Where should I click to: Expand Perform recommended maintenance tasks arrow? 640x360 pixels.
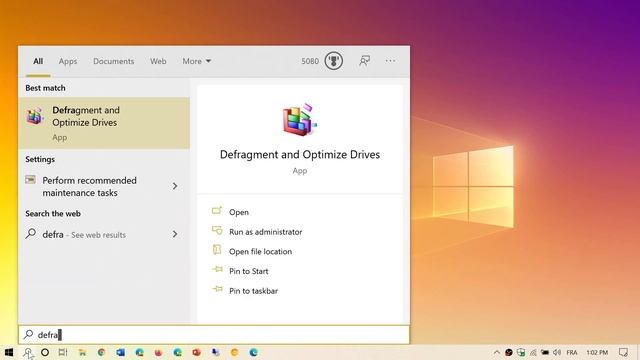pos(175,186)
